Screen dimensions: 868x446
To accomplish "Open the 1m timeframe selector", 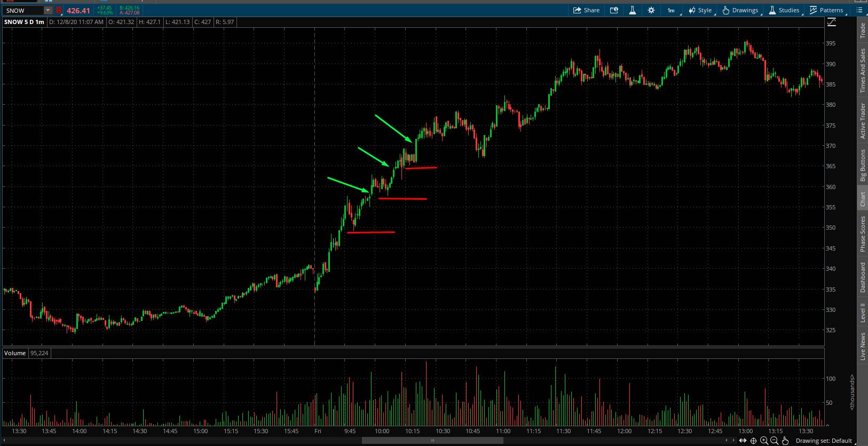I will pyautogui.click(x=671, y=10).
